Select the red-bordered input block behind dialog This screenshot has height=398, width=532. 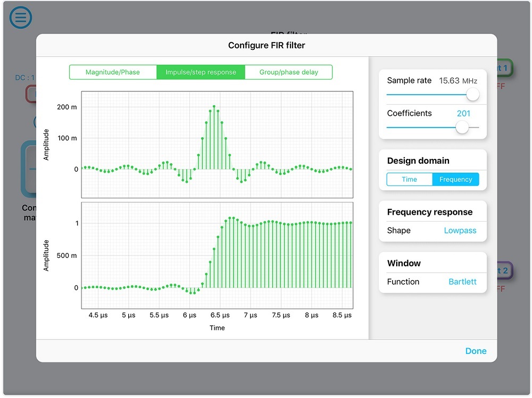pos(31,94)
